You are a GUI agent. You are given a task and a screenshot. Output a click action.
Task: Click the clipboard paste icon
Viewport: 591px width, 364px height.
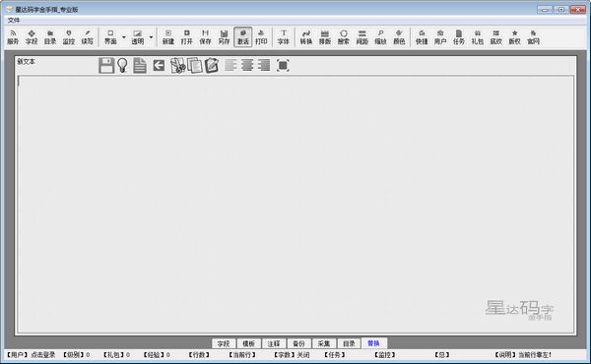click(x=212, y=66)
